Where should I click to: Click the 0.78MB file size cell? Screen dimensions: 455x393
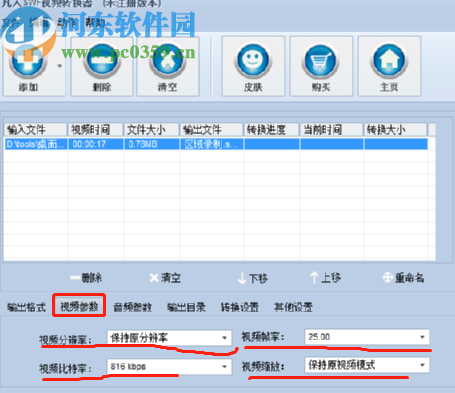point(152,144)
